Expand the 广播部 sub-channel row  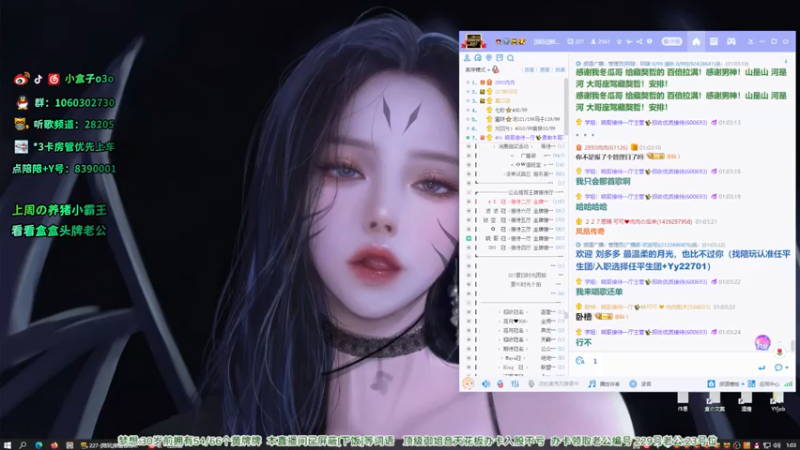(x=514, y=156)
